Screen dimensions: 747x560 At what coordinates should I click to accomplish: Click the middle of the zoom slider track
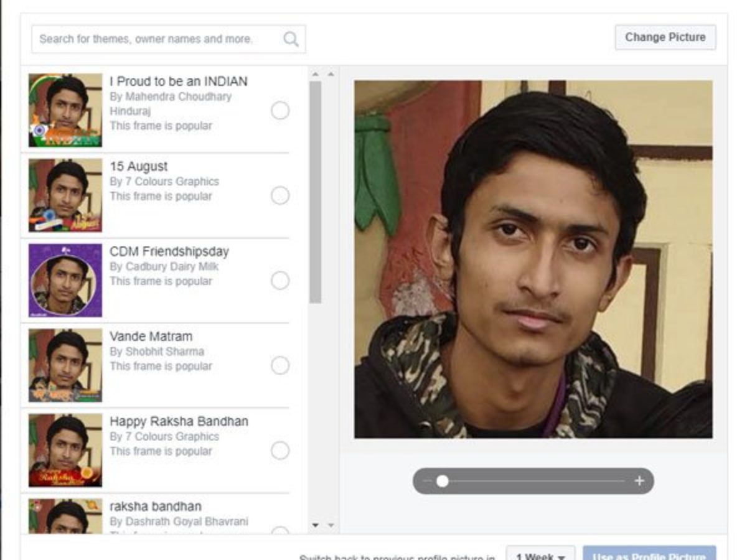coord(533,481)
